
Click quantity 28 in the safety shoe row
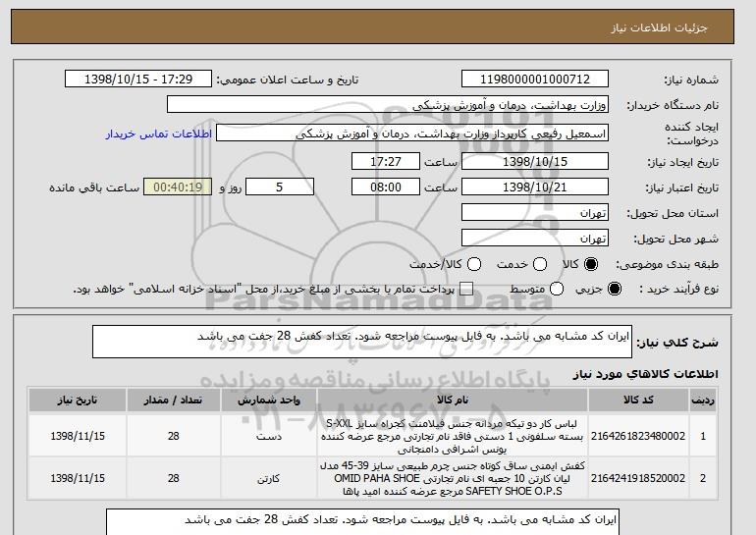point(173,478)
